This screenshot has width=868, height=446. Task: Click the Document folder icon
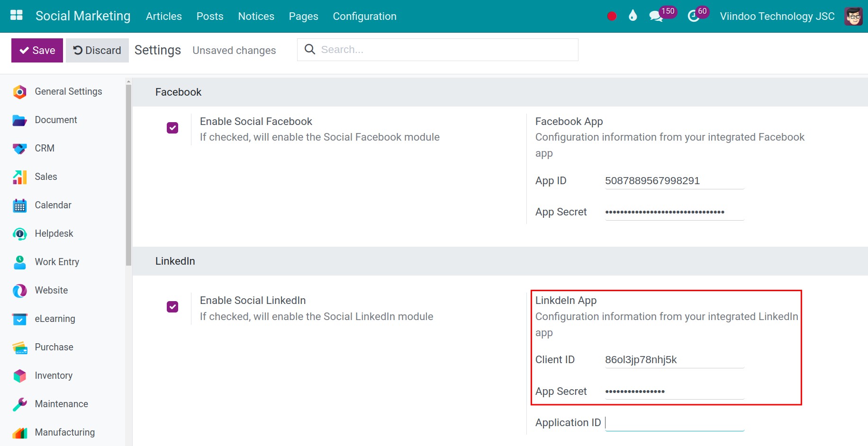pos(19,120)
